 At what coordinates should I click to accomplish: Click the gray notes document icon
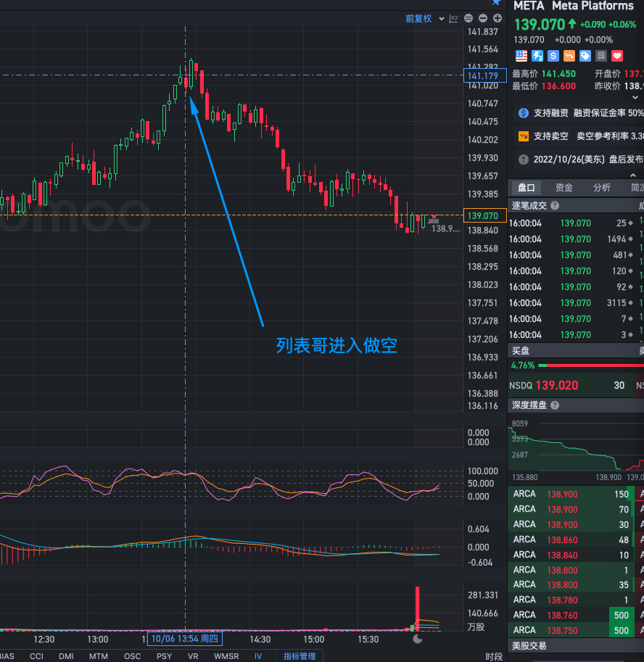(601, 56)
